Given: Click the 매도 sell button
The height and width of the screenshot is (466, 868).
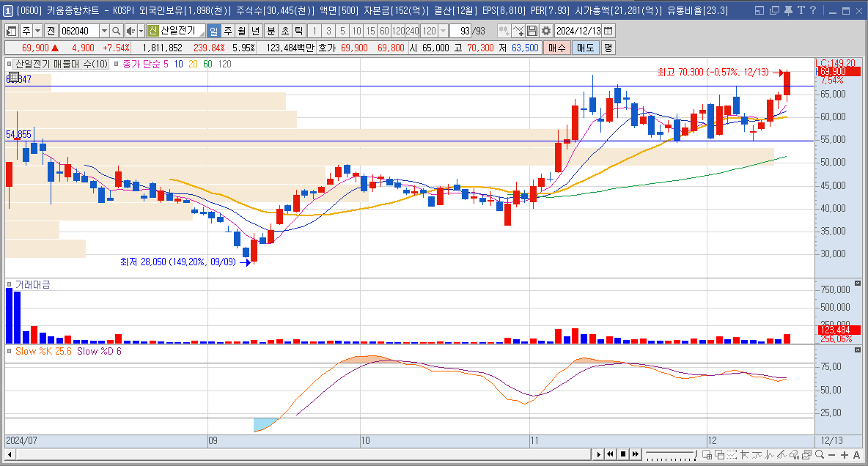Looking at the screenshot, I should 585,48.
